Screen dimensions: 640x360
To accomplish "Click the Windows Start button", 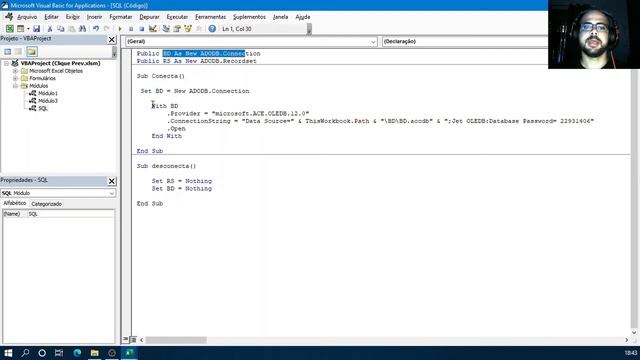I will click(x=8, y=353).
